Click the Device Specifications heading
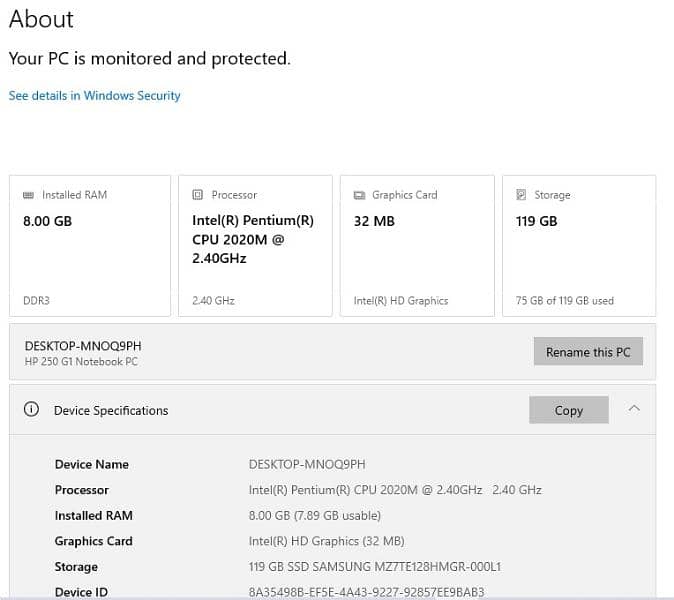Screen dimensions: 674x600 coord(111,410)
